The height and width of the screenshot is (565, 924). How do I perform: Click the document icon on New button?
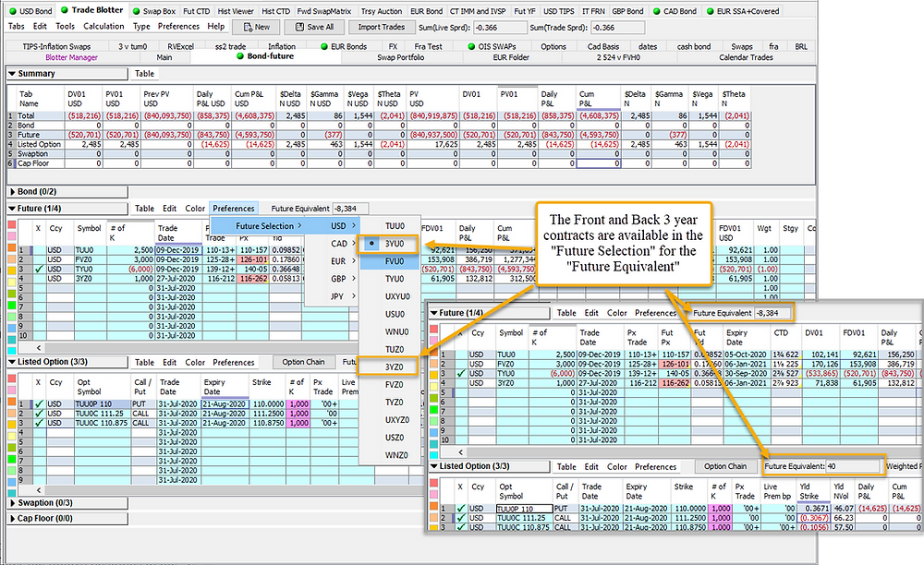tap(248, 27)
